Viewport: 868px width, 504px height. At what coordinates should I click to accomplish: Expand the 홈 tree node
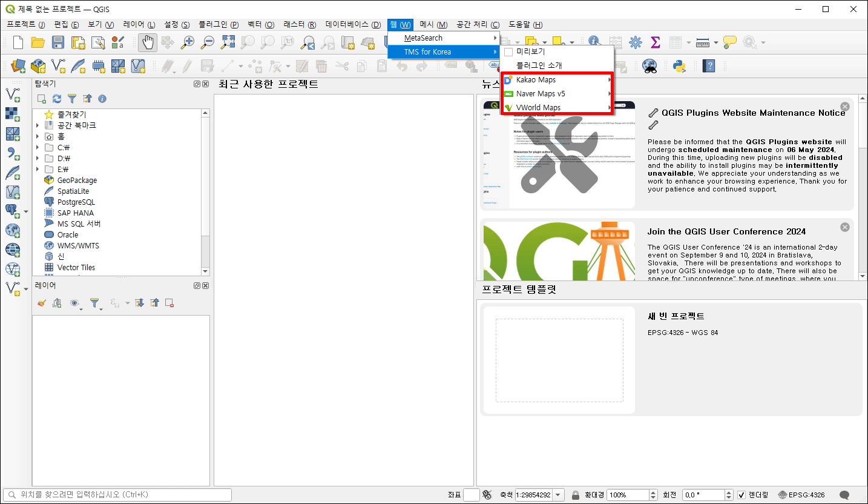[x=38, y=136]
